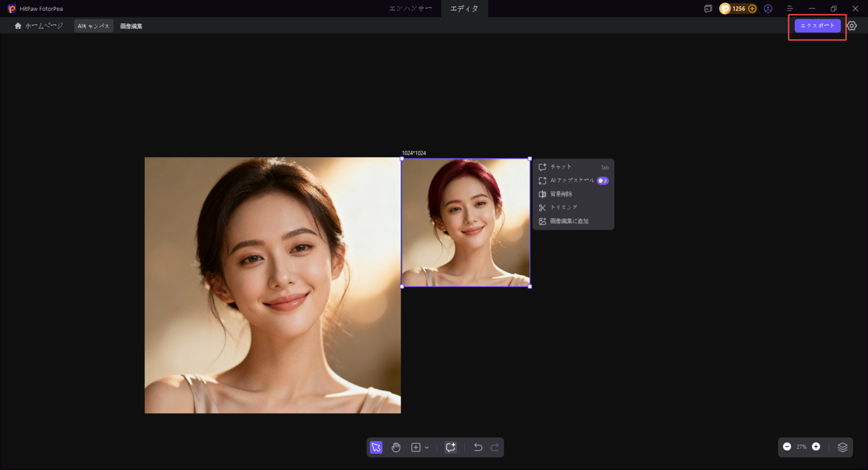
Task: Expand the add image dropdown arrow
Action: [x=427, y=448]
